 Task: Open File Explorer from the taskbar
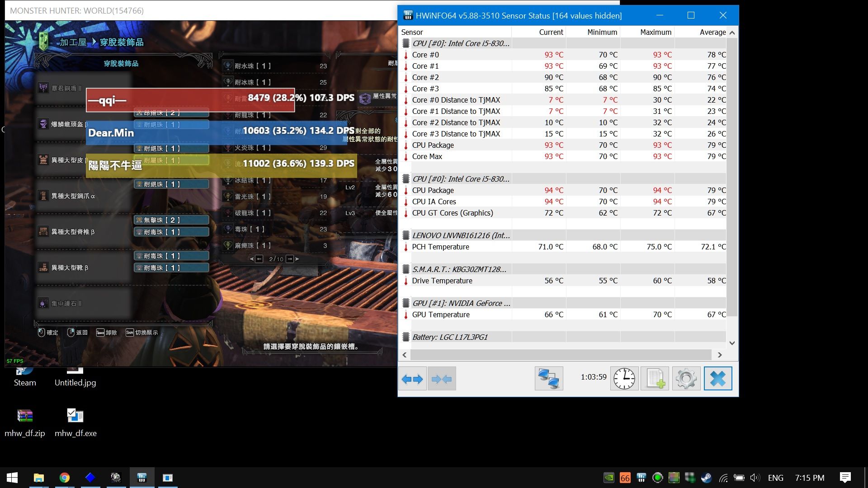point(39,478)
